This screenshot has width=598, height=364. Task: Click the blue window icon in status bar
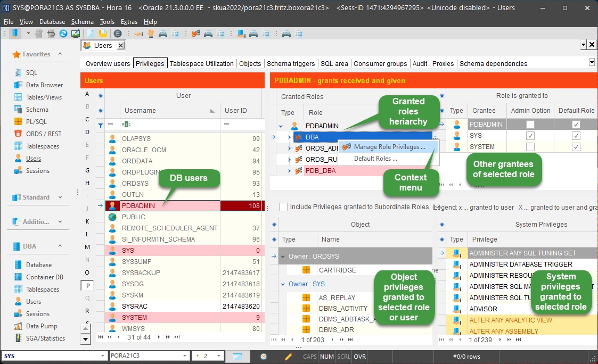click(237, 357)
